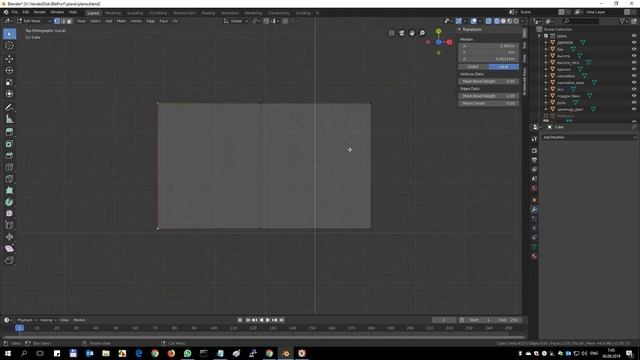Open the File menu
This screenshot has width=640, height=360.
pos(15,12)
